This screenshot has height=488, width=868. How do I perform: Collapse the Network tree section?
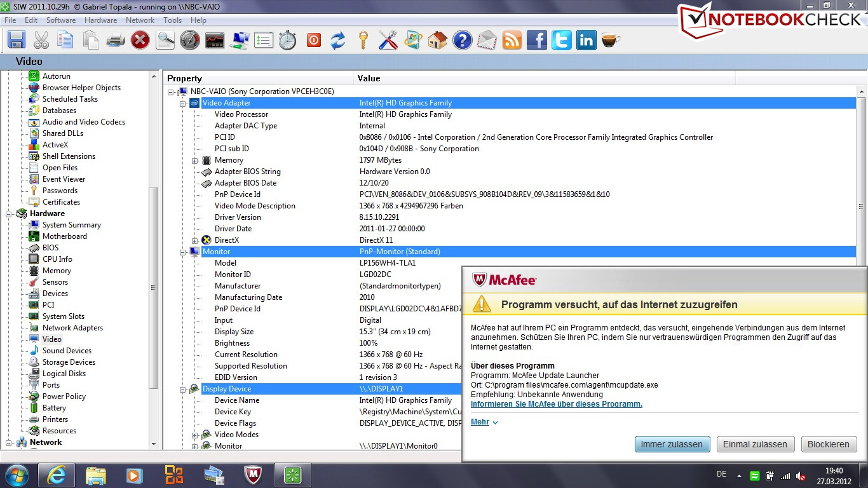[x=10, y=442]
